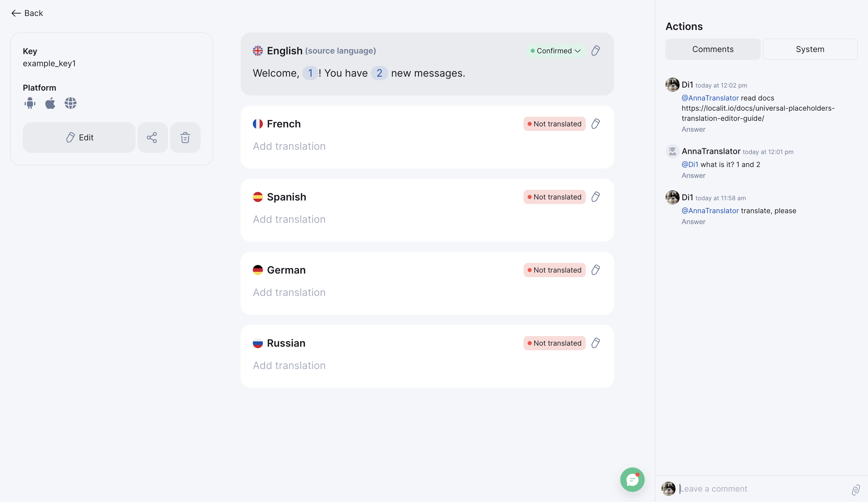Click the paperclip attachment icon in comment box
The image size is (868, 502).
pos(856,489)
